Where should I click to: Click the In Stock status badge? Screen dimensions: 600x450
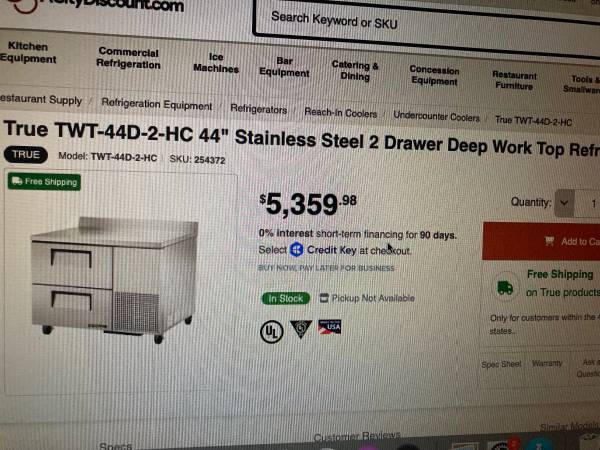[285, 298]
